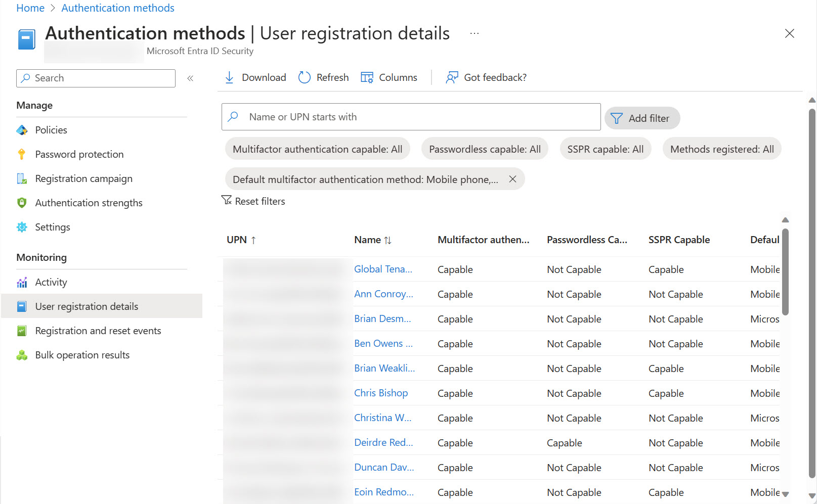The width and height of the screenshot is (817, 504).
Task: Click the Add filter button
Action: coord(642,118)
